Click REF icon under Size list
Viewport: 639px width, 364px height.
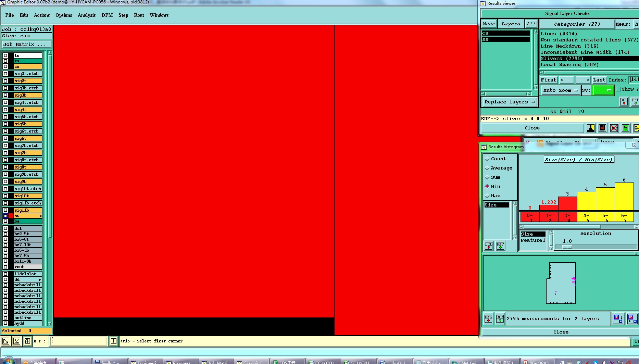click(500, 246)
